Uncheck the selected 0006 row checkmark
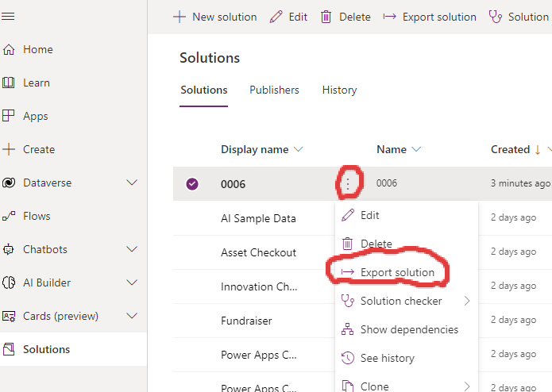The image size is (552, 392). point(192,184)
